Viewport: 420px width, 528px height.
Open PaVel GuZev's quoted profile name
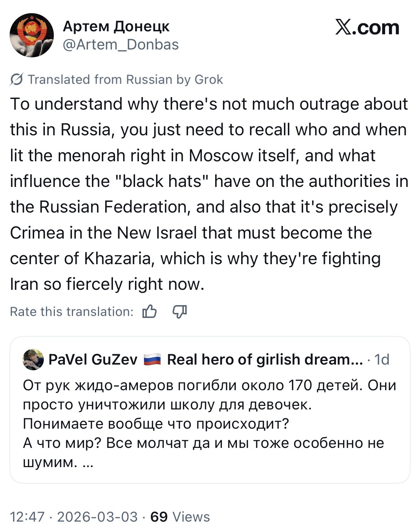pyautogui.click(x=93, y=360)
